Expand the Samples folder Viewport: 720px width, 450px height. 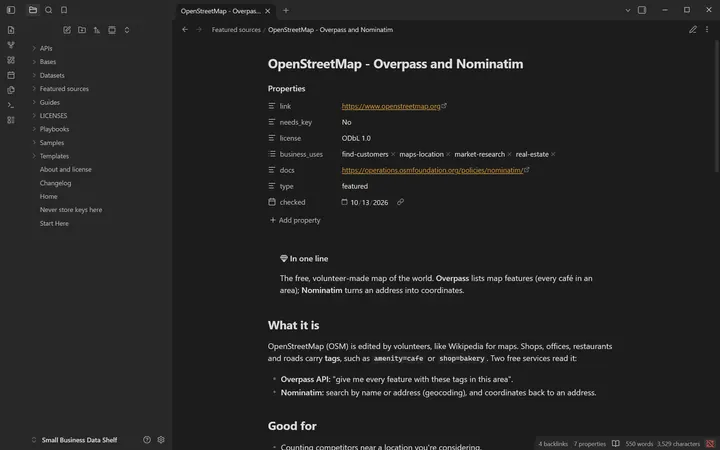[52, 143]
